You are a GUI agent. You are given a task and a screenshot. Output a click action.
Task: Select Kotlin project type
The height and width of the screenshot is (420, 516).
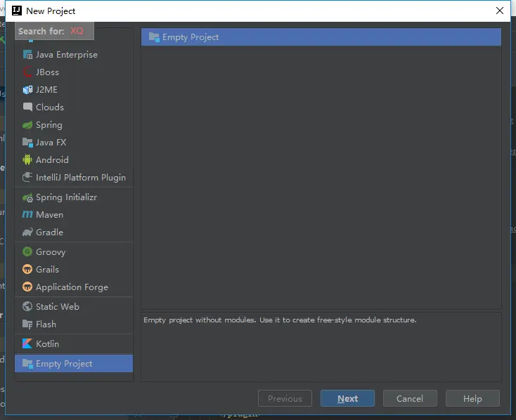(74, 343)
